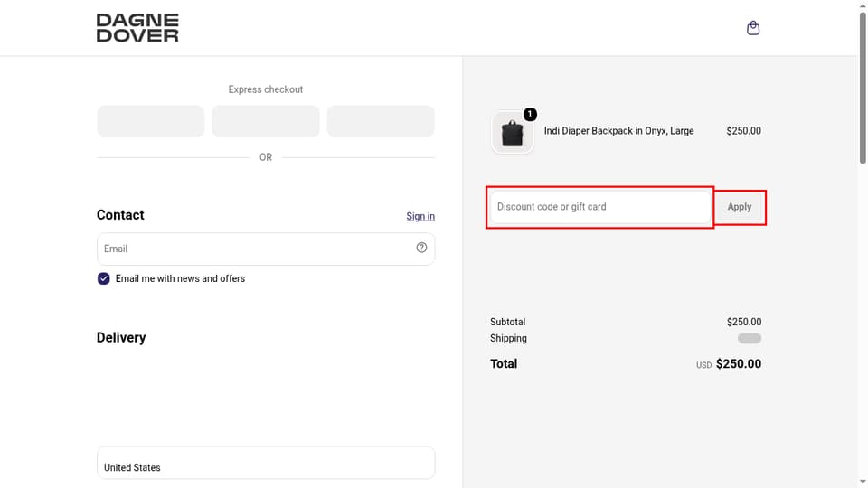Click the Express checkout heading
Viewport: 868px width, 488px height.
(266, 89)
